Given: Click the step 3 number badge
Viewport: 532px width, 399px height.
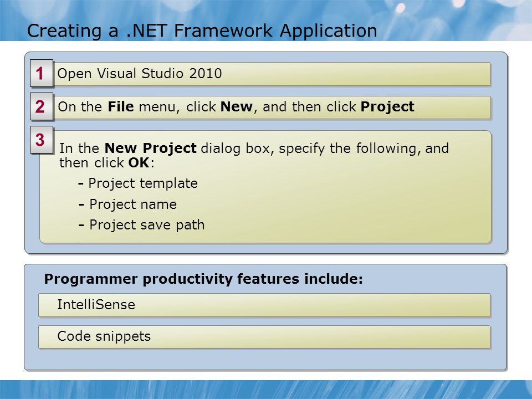Looking at the screenshot, I should coord(42,140).
